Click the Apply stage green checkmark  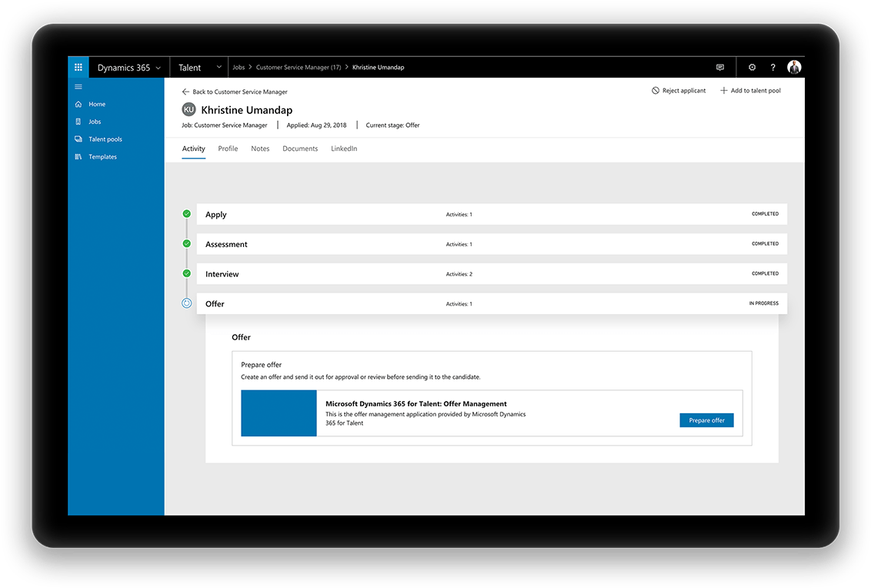pyautogui.click(x=187, y=214)
